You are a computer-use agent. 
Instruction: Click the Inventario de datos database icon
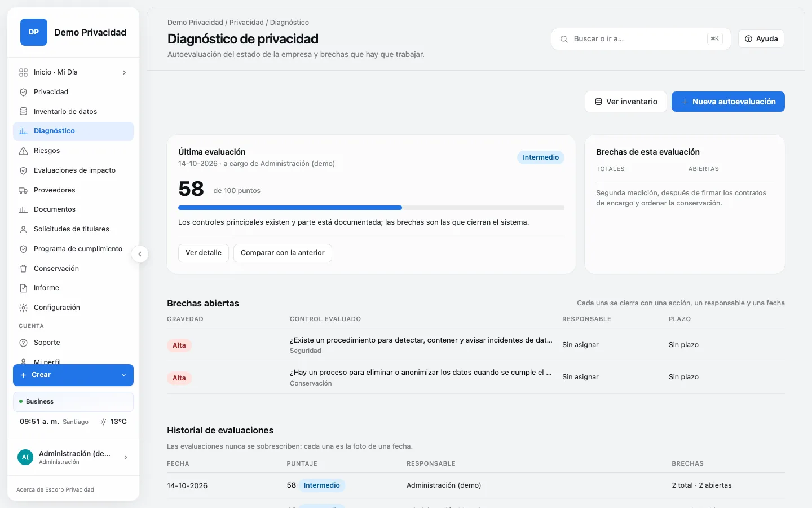pyautogui.click(x=23, y=112)
